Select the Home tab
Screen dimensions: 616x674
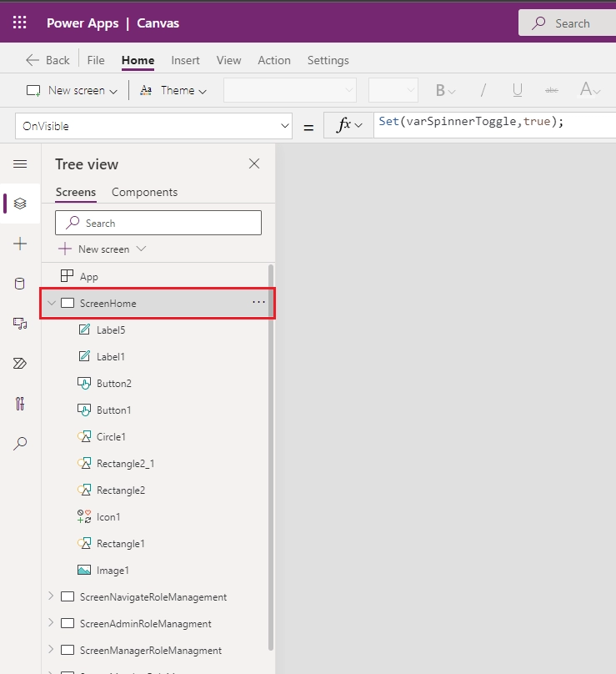click(138, 60)
